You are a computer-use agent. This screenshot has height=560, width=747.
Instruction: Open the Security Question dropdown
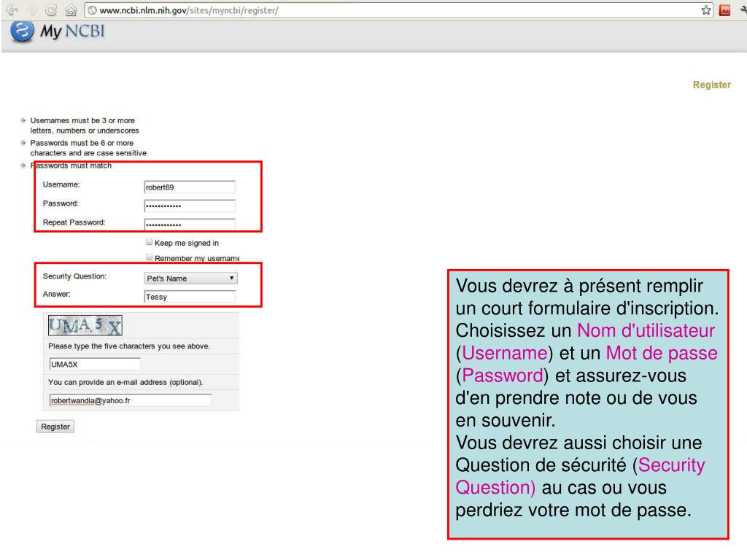coord(190,278)
